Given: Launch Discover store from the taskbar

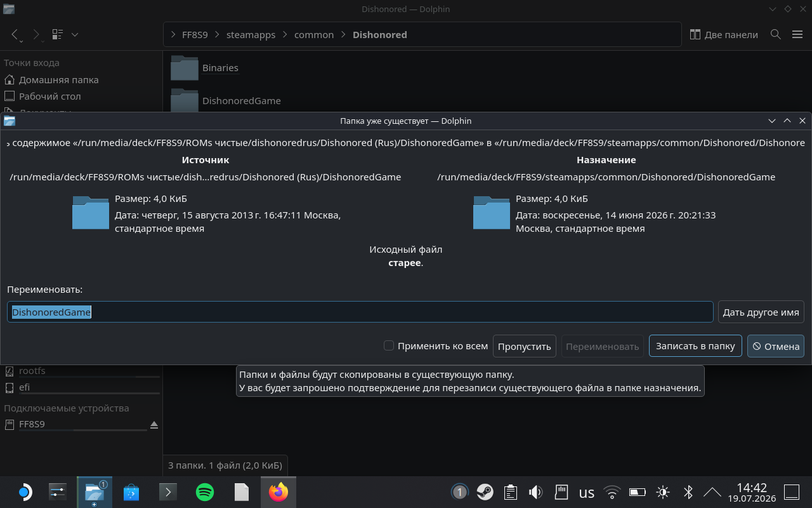Looking at the screenshot, I should tap(131, 492).
